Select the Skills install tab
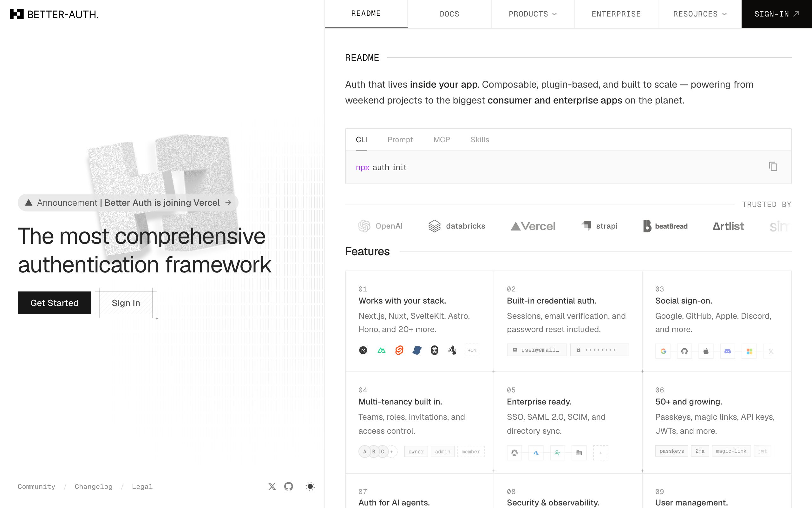 [x=480, y=140]
